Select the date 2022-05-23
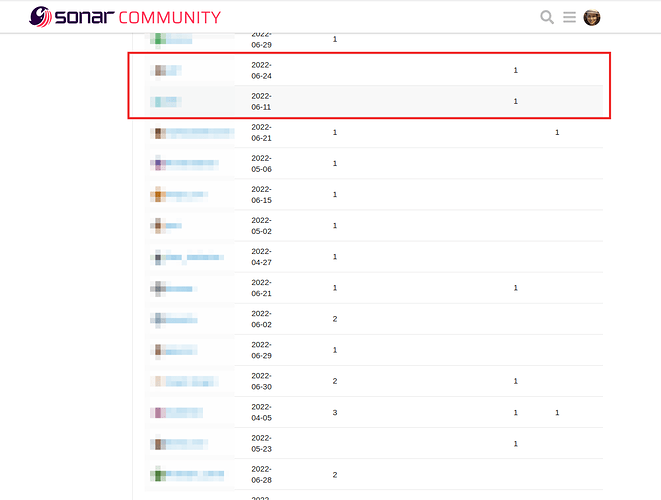Image resolution: width=661 pixels, height=500 pixels. pos(261,444)
